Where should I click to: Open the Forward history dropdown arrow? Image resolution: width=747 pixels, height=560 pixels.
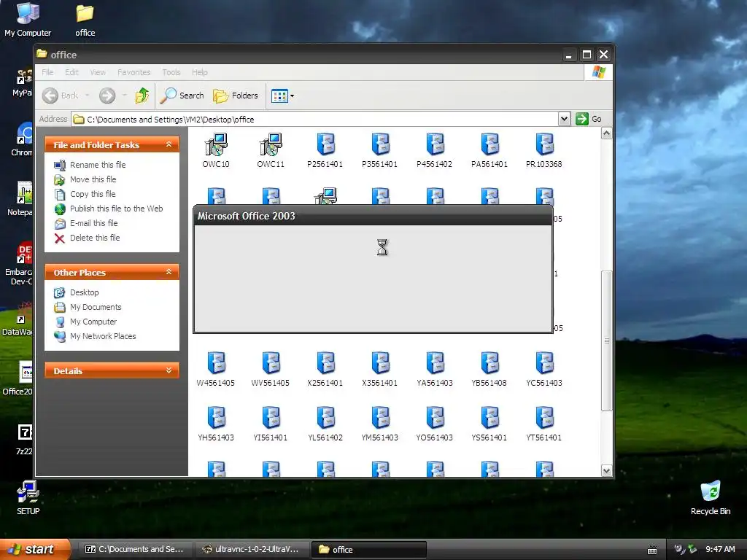(x=124, y=96)
